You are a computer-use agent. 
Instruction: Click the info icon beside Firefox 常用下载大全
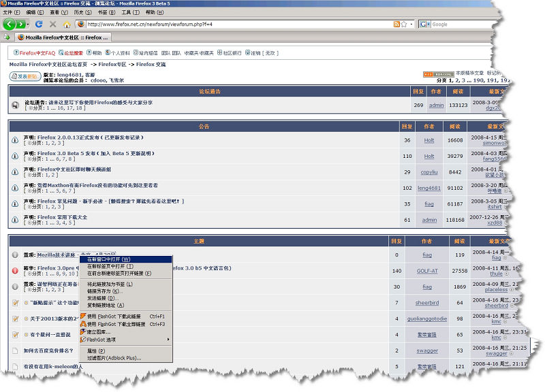click(15, 220)
